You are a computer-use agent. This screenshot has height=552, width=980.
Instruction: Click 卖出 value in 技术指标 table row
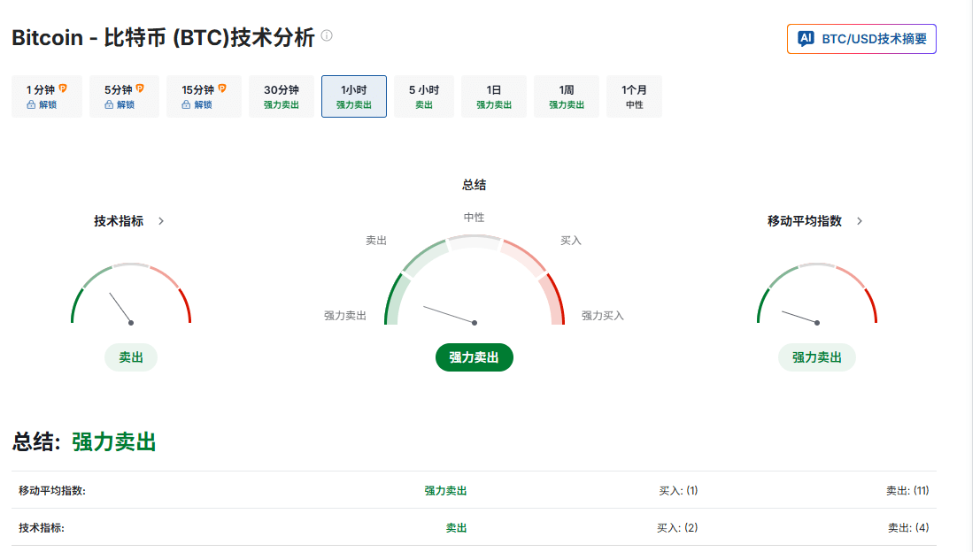coord(456,527)
